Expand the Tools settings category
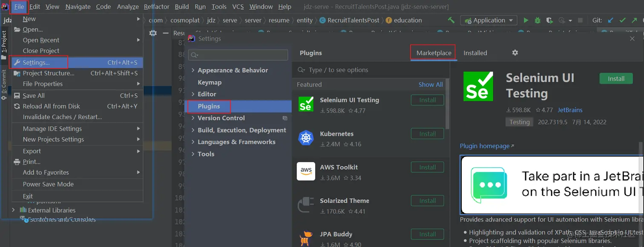 coord(193,154)
